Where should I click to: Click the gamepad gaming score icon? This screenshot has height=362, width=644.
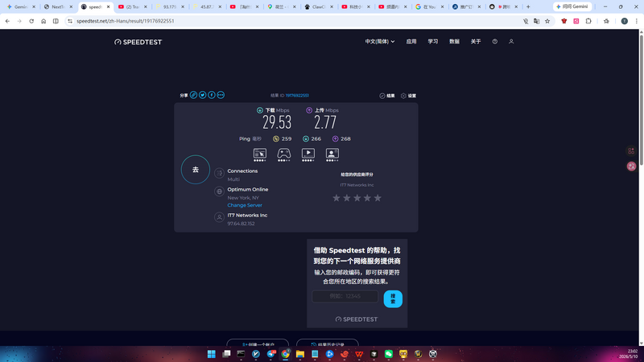pos(284,154)
